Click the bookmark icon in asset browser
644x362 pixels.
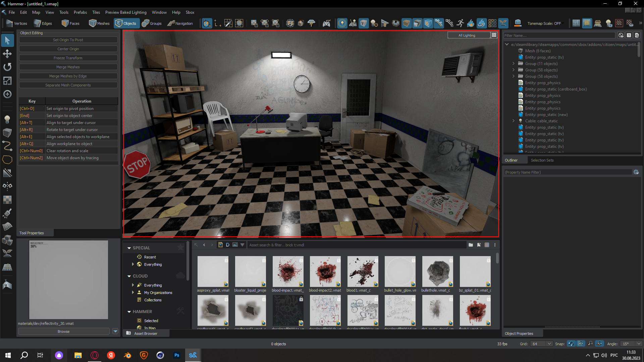pos(479,245)
